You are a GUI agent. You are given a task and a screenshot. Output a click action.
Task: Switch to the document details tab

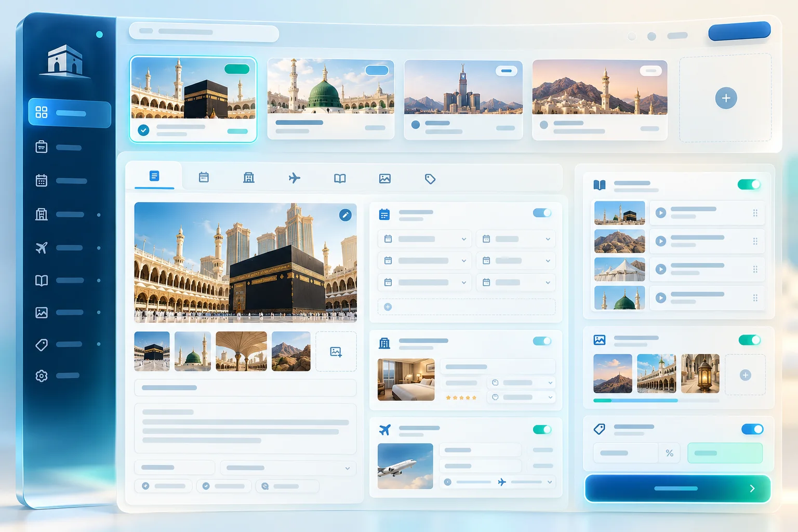tap(154, 176)
